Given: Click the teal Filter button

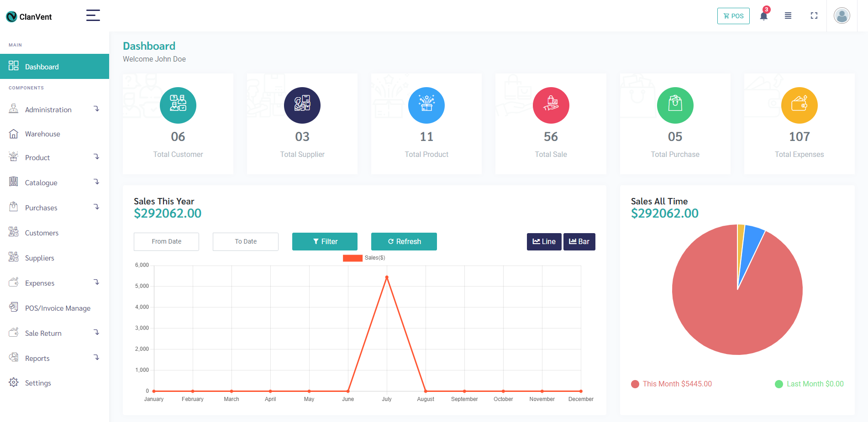Looking at the screenshot, I should tap(325, 242).
